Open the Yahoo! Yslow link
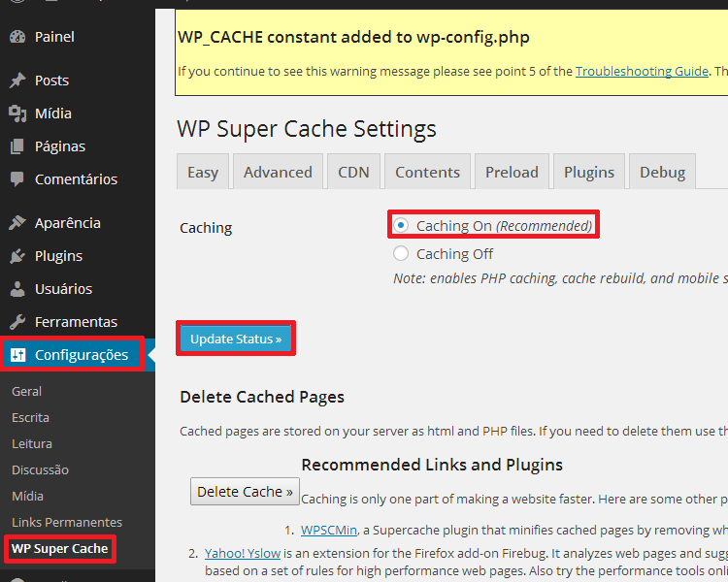This screenshot has width=728, height=582. pos(243,553)
